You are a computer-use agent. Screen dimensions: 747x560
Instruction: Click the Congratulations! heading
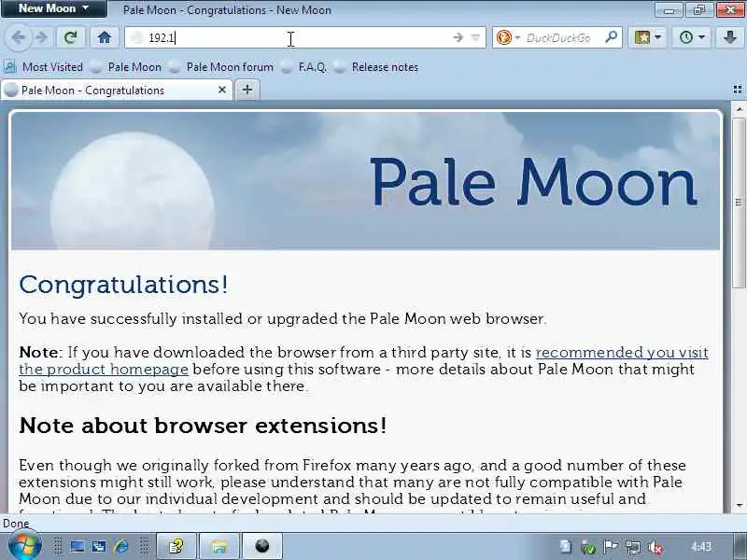123,285
